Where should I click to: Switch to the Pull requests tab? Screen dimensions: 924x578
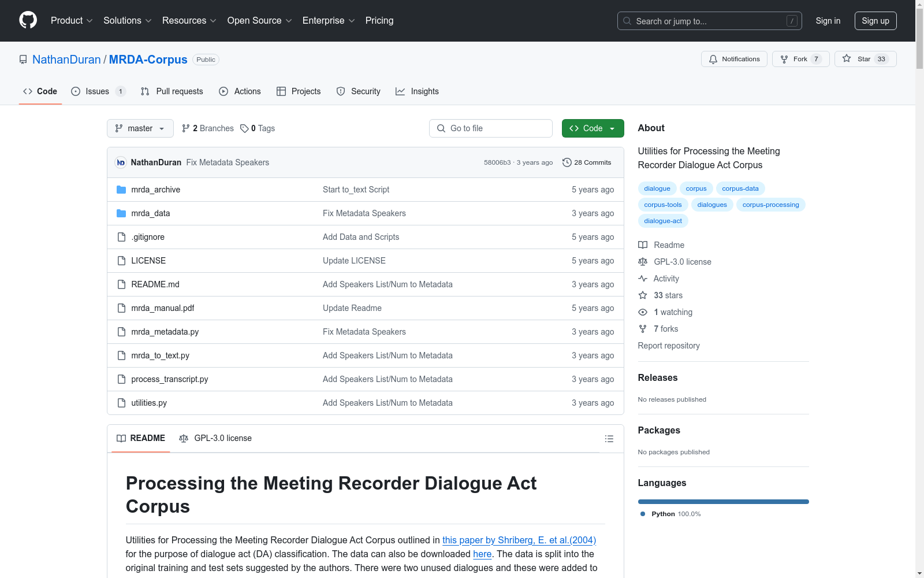(172, 91)
